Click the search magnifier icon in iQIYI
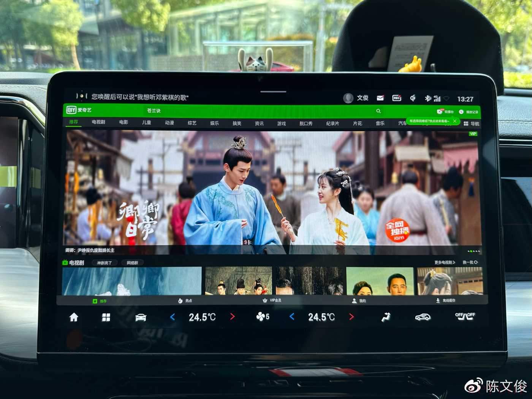 click(378, 111)
